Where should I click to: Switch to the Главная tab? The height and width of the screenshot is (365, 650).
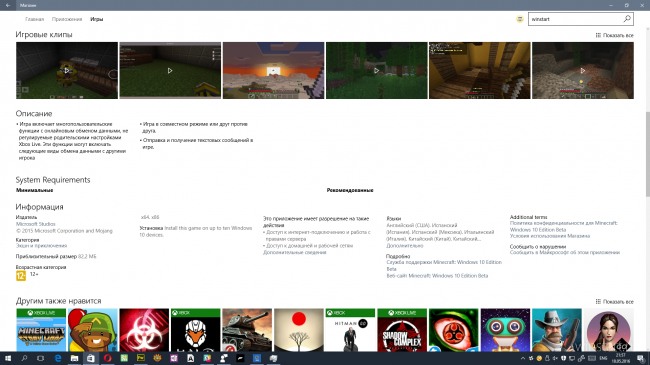(x=34, y=19)
